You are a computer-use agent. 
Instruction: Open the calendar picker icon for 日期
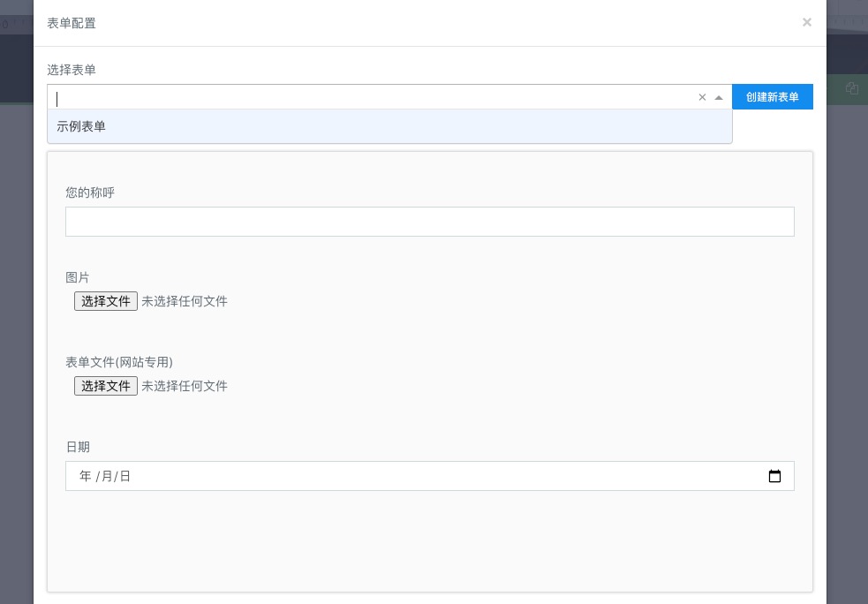pyautogui.click(x=774, y=476)
